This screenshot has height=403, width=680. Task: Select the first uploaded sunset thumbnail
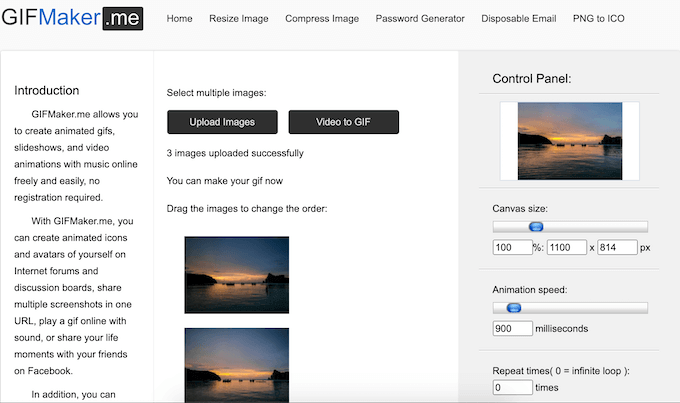pyautogui.click(x=237, y=275)
